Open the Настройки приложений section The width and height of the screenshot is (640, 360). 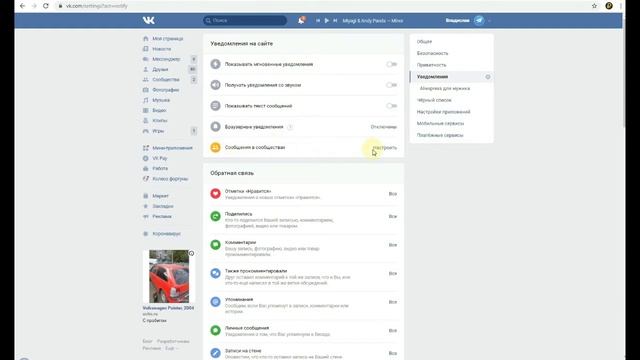[443, 112]
